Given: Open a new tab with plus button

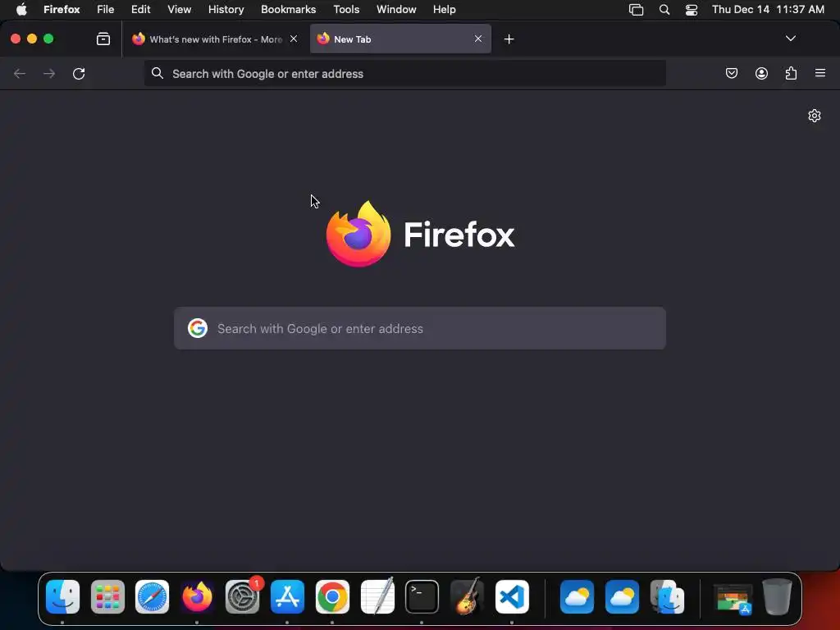Looking at the screenshot, I should (x=509, y=39).
